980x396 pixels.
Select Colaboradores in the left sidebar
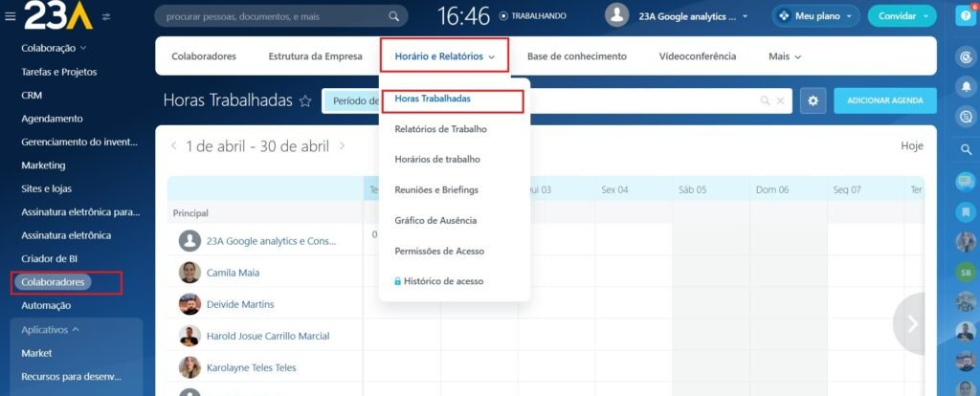coord(53,282)
